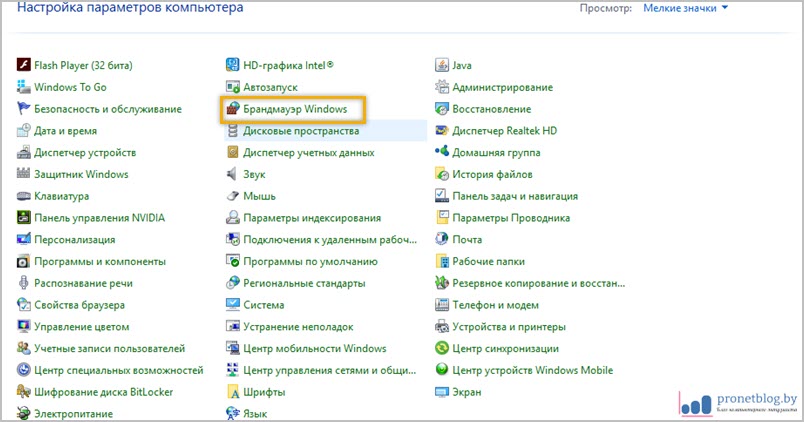Image resolution: width=804 pixels, height=422 pixels.
Task: Open the Звук speaker icon
Action: 233,174
